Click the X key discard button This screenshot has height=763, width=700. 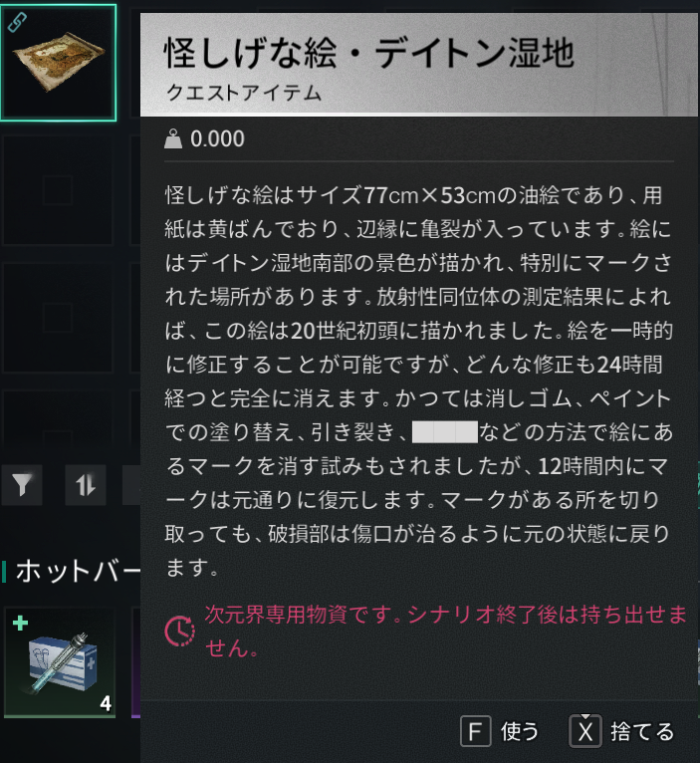coord(585,731)
